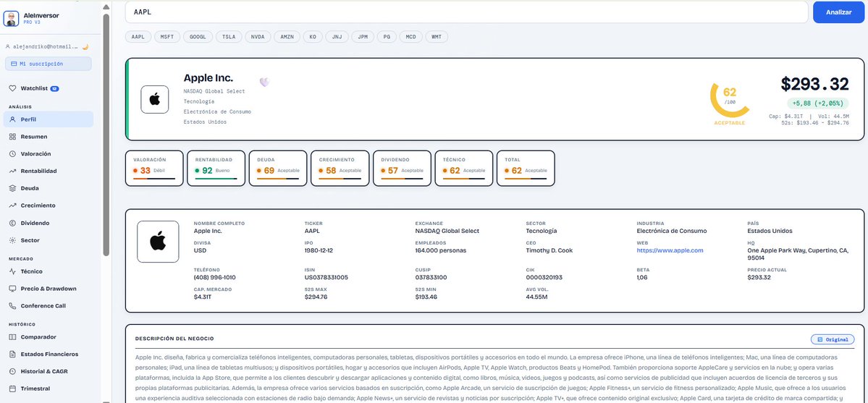The width and height of the screenshot is (868, 403).
Task: Pick the JNJ ticker chip
Action: pyautogui.click(x=337, y=36)
